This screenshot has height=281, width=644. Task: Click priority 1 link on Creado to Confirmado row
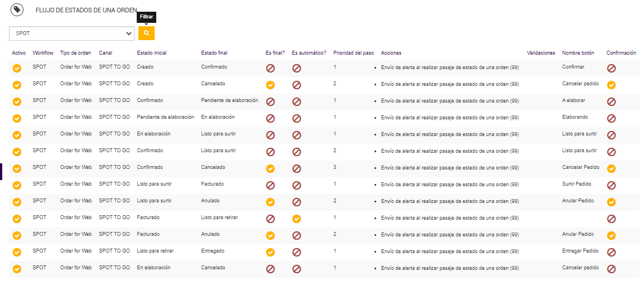[x=335, y=67]
